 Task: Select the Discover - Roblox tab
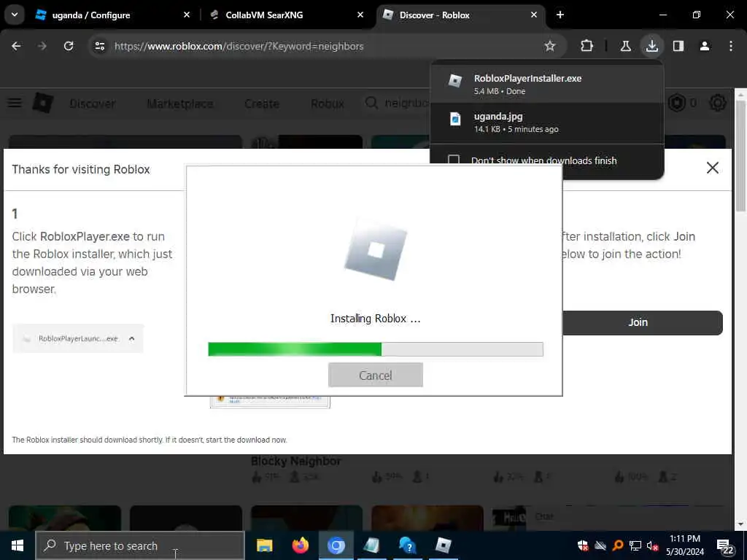[461, 15]
